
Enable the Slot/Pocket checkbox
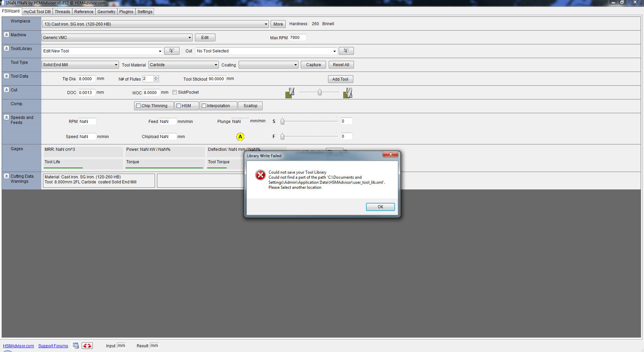175,92
